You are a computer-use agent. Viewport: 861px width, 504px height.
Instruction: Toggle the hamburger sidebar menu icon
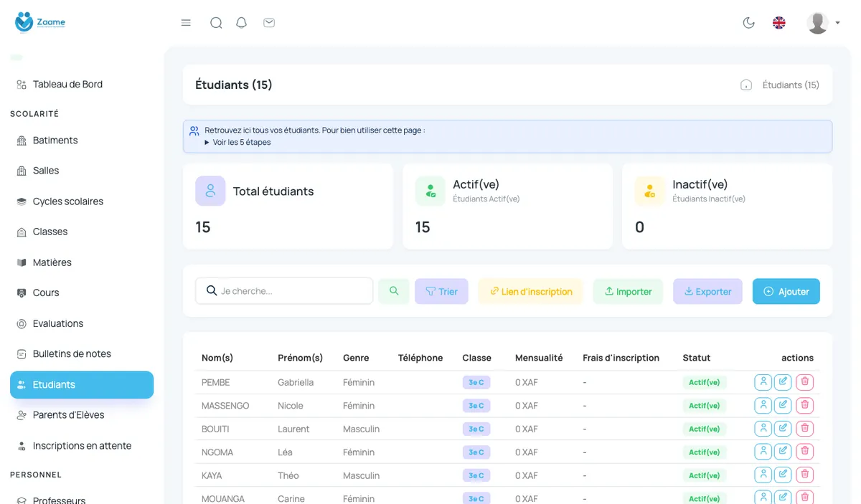click(186, 23)
